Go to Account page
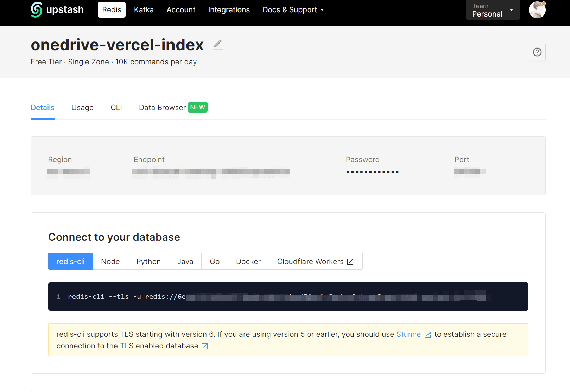Screen dimensions: 570x392 click(181, 10)
